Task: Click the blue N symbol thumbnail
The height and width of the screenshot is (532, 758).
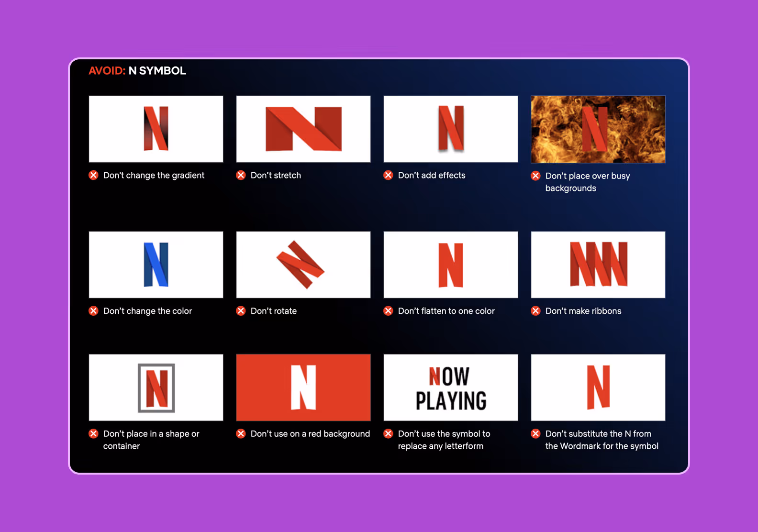Action: (x=156, y=265)
